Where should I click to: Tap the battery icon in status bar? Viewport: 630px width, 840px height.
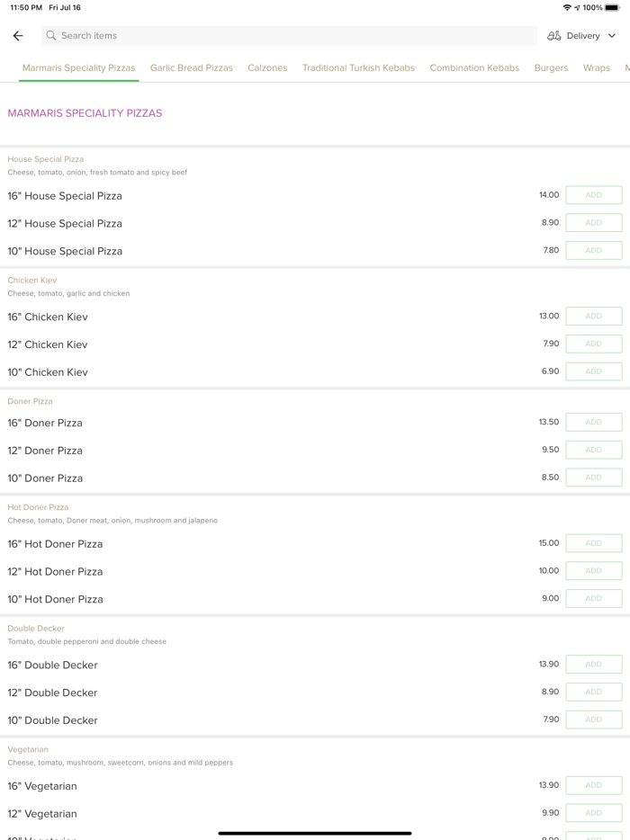coord(612,8)
